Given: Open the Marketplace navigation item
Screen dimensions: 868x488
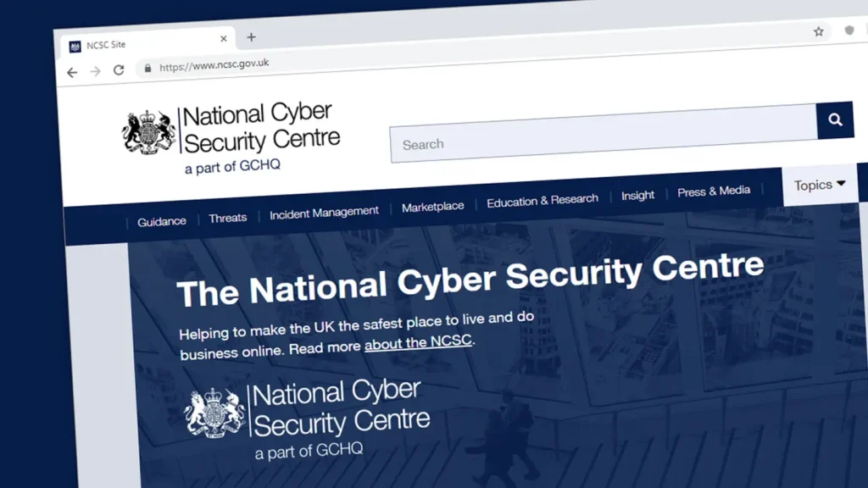Looking at the screenshot, I should click(x=433, y=207).
